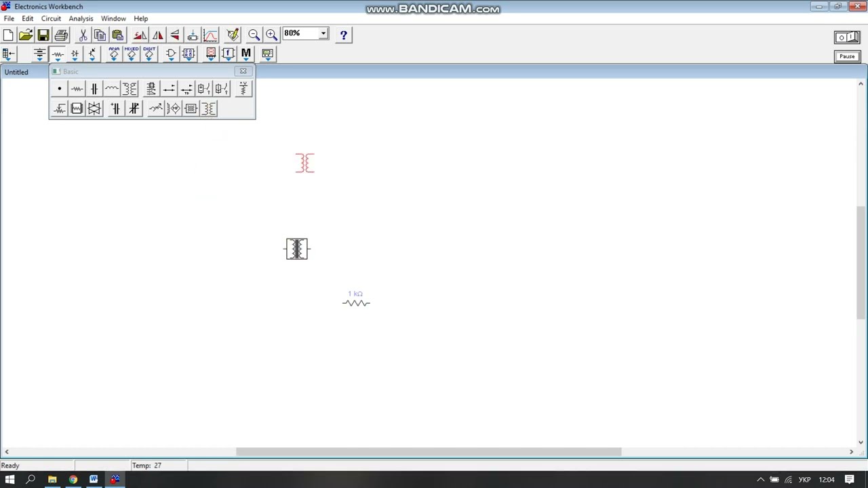This screenshot has width=868, height=488.
Task: Display the analysis graphs window
Action: (210, 35)
